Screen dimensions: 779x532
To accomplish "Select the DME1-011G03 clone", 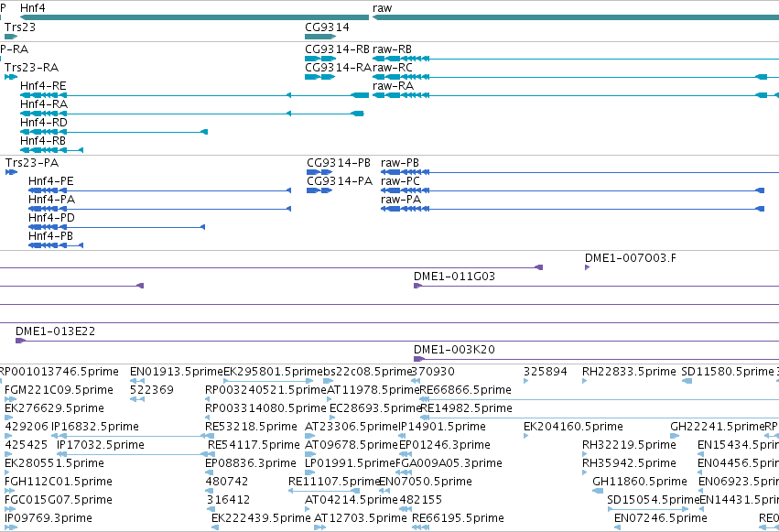I will coord(596,286).
